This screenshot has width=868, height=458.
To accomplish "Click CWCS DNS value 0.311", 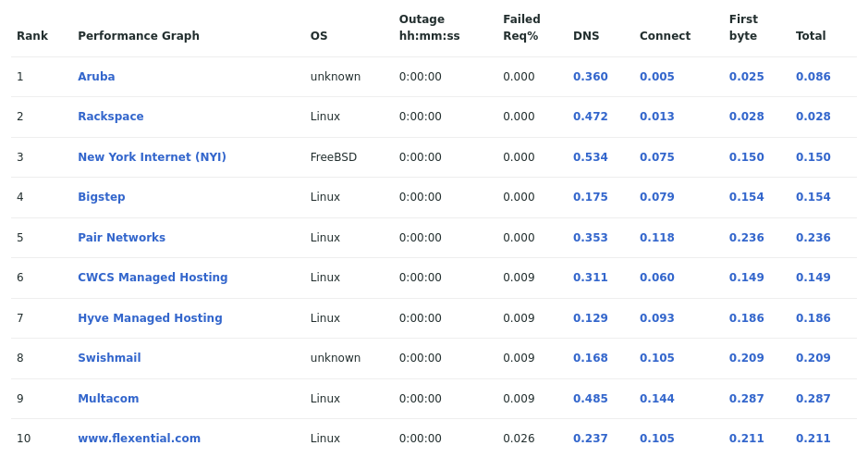I will point(590,278).
